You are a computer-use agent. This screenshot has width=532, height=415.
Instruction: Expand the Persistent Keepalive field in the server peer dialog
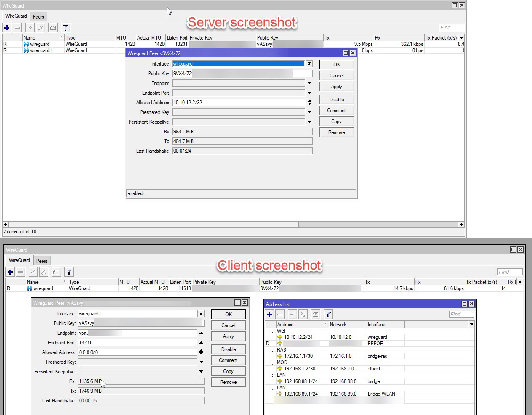pos(309,122)
